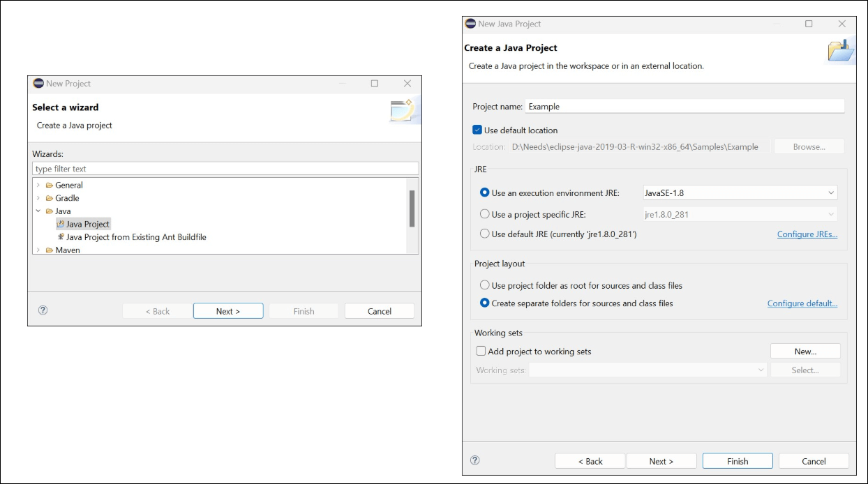Click the type filter text field
The image size is (868, 484).
tap(225, 169)
